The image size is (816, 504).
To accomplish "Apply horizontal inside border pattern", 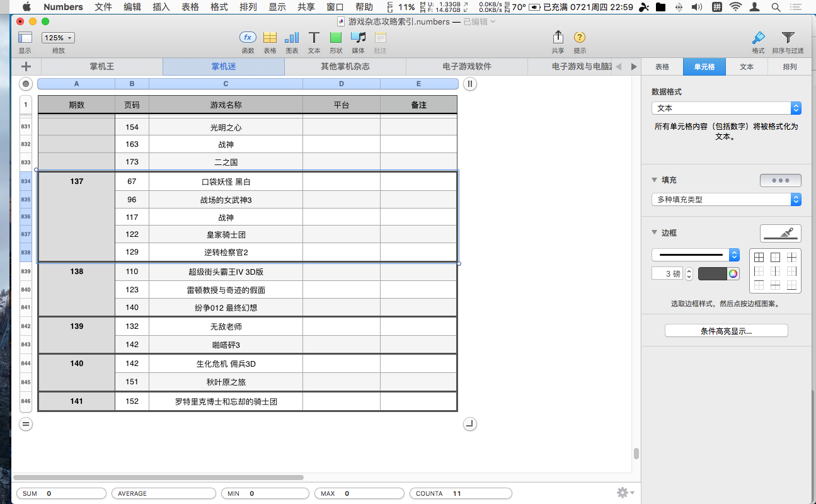I will [775, 285].
